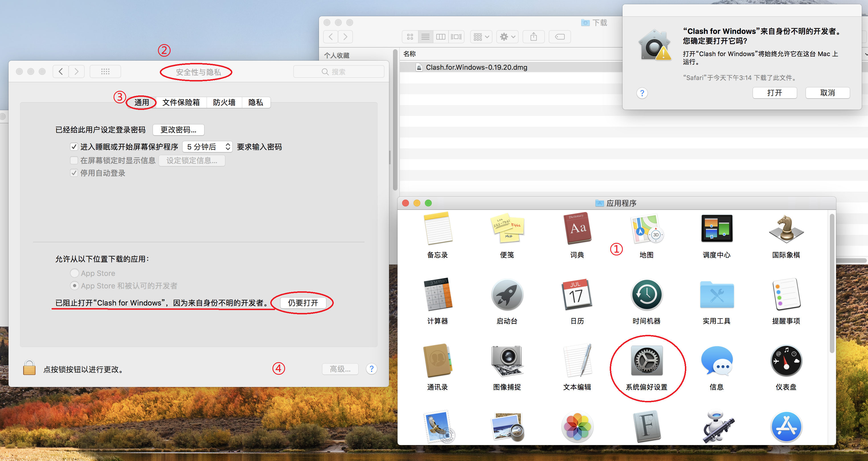Viewport: 868px width, 461px height.
Task: Open the 信息 Messages app icon
Action: (717, 360)
